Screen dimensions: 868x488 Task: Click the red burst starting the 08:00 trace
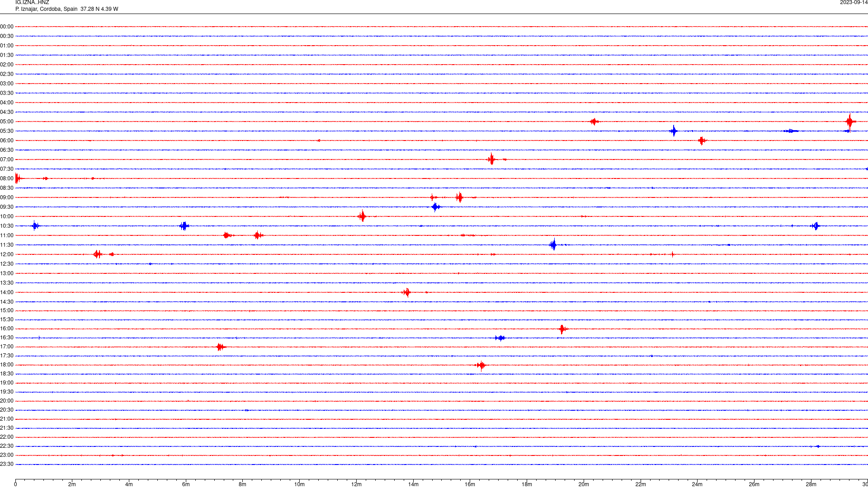pyautogui.click(x=18, y=178)
